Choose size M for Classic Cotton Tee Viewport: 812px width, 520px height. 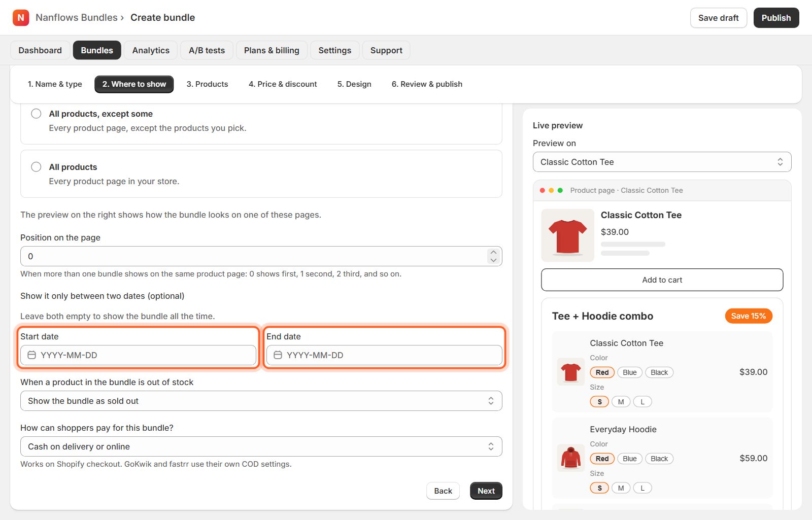point(621,402)
